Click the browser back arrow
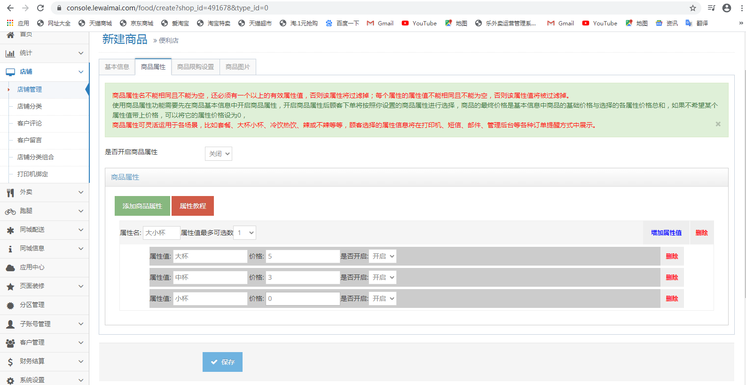The image size is (746, 385). point(10,8)
